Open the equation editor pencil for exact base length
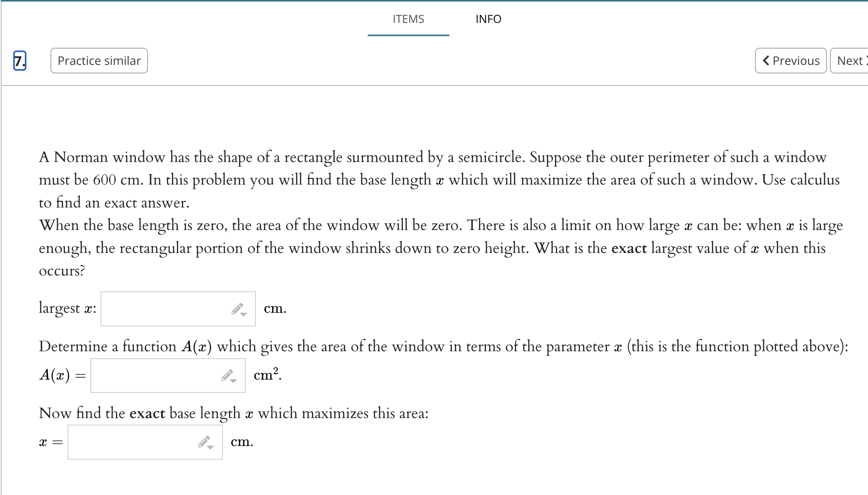 point(204,442)
